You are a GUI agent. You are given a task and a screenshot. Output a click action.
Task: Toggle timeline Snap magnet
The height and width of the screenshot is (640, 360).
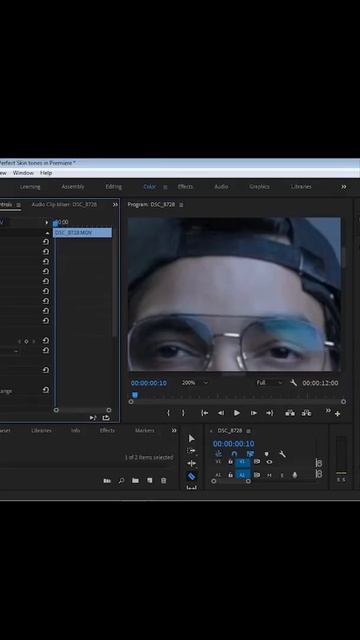(234, 453)
